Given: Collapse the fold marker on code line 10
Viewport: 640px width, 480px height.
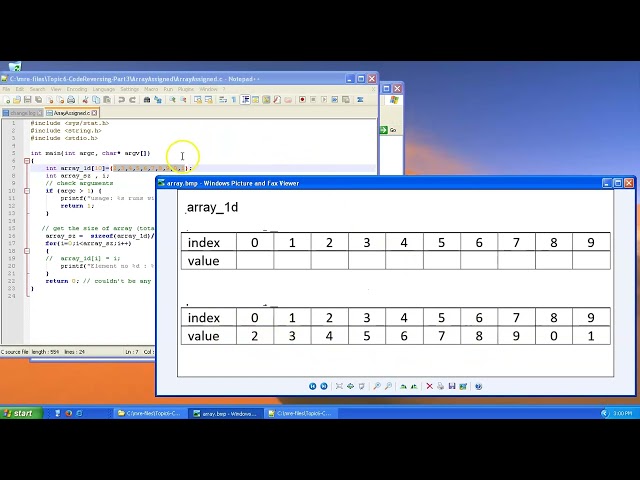Looking at the screenshot, I should [x=27, y=191].
